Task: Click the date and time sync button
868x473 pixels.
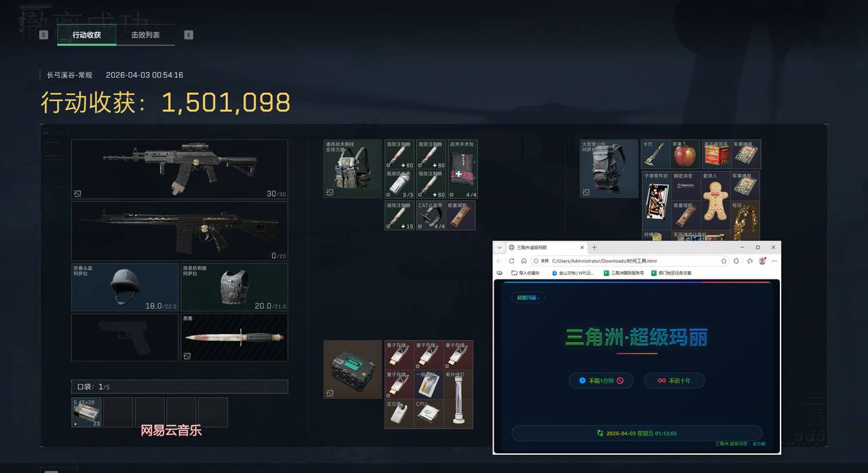Action: coord(637,433)
